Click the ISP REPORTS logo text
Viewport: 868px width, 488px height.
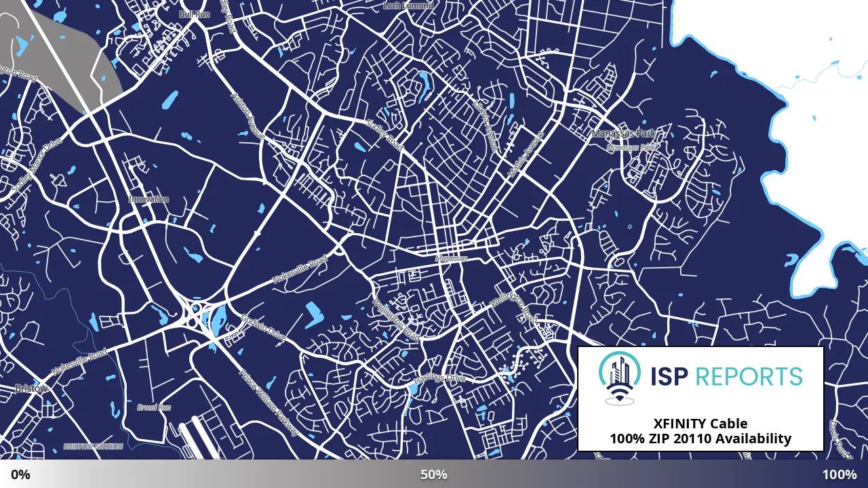tap(726, 375)
